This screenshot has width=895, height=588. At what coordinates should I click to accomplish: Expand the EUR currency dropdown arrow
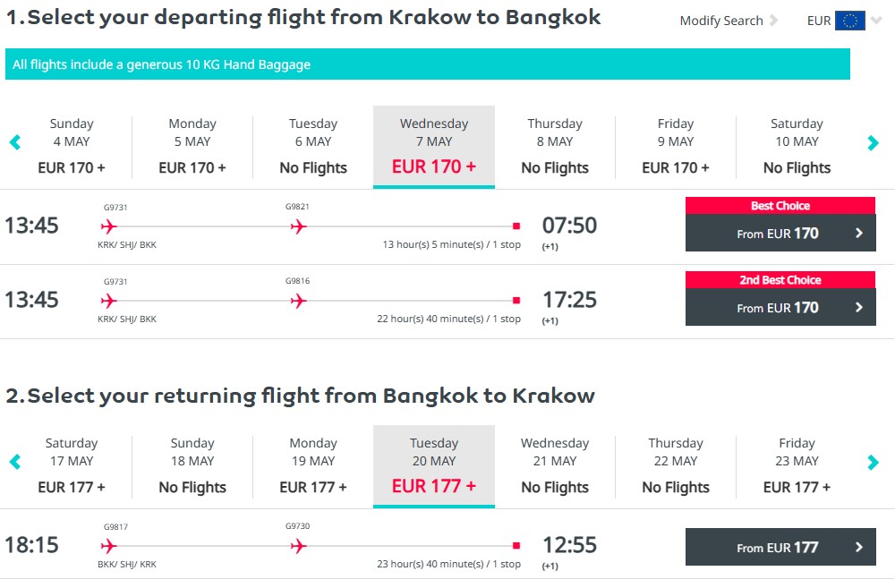click(x=876, y=21)
